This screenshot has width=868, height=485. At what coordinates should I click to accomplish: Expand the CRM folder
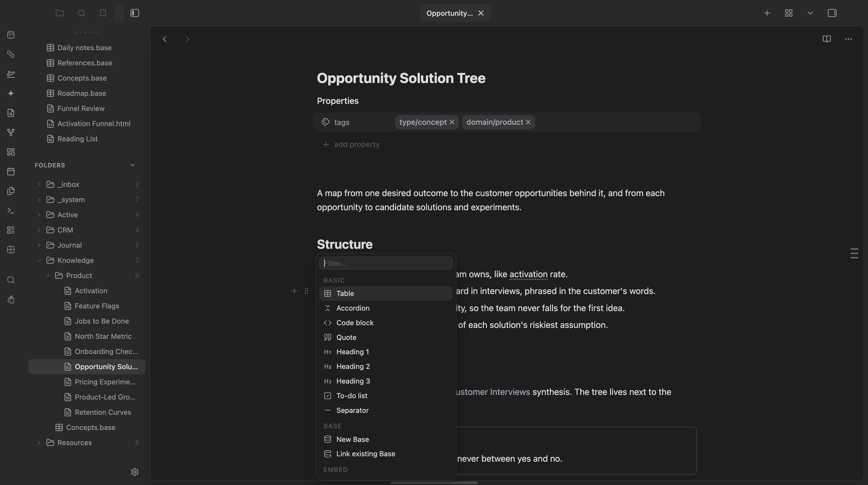click(x=39, y=230)
